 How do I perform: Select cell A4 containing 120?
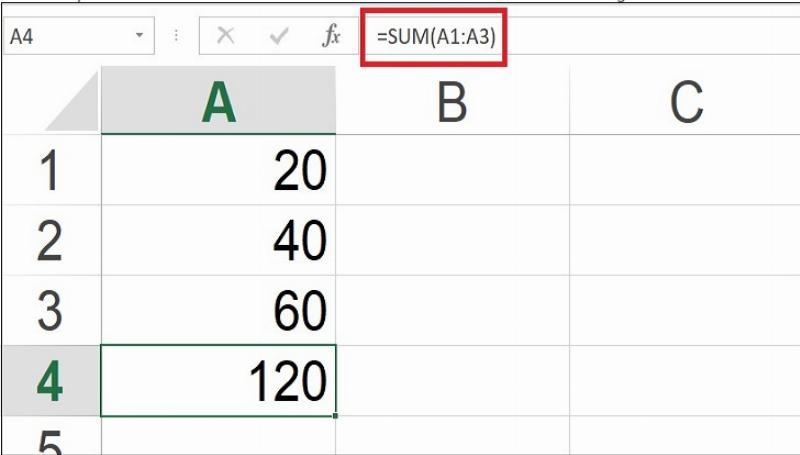pyautogui.click(x=218, y=381)
